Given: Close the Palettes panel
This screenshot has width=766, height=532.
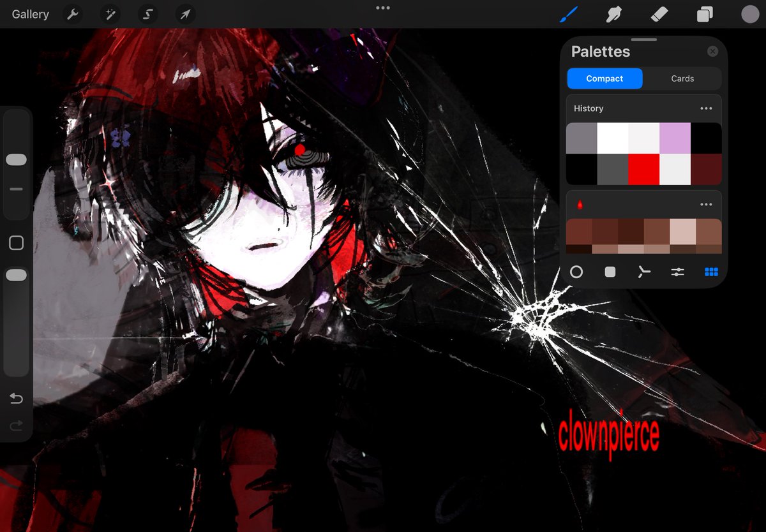Looking at the screenshot, I should [x=713, y=51].
